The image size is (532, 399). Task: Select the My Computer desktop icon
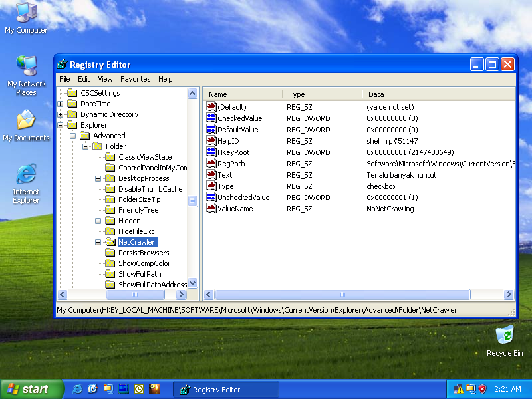click(x=26, y=18)
